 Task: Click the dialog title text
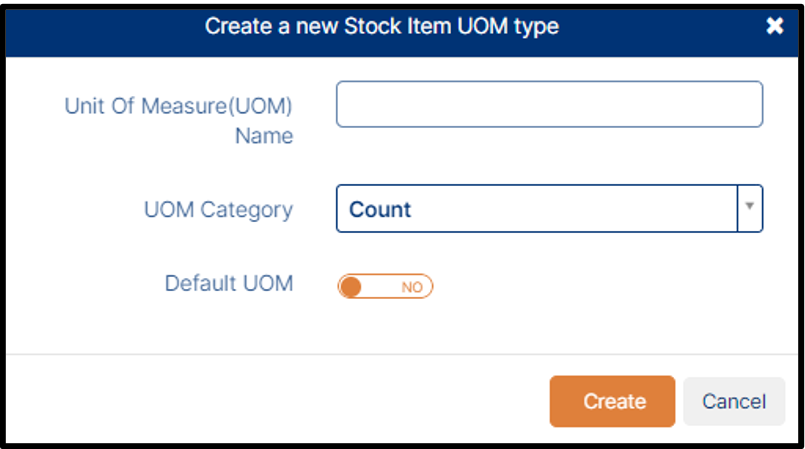(x=382, y=27)
